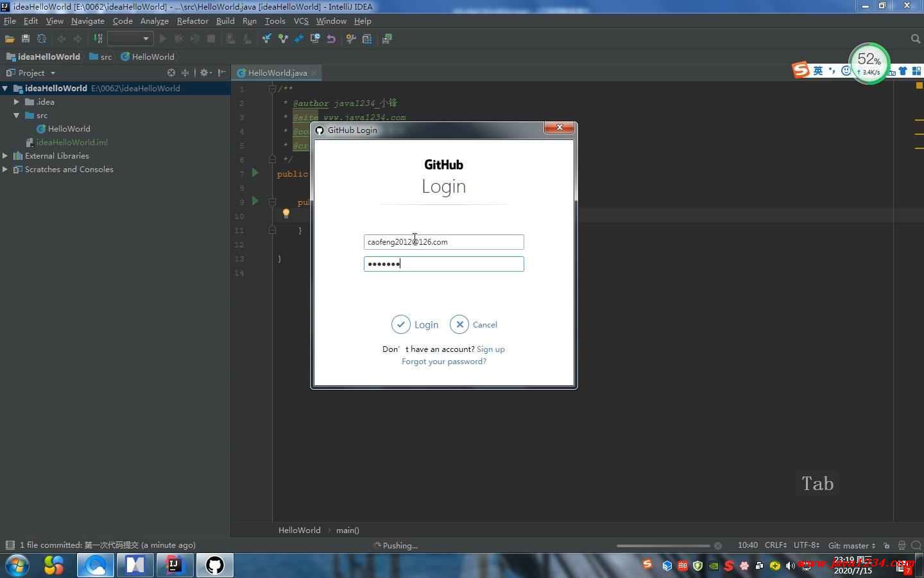
Task: Open the VCS menu
Action: pyautogui.click(x=301, y=21)
